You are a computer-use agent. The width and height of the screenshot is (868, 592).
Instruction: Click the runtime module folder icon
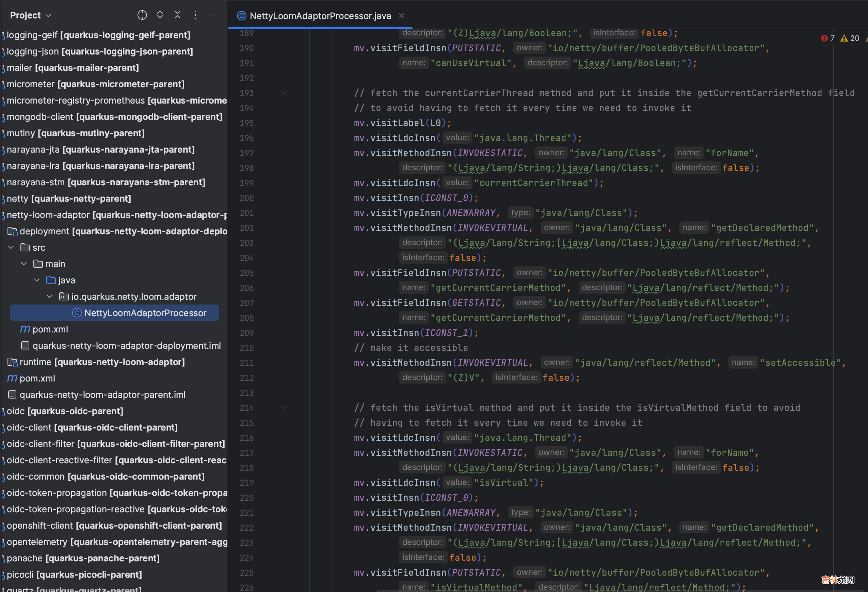[x=12, y=362]
